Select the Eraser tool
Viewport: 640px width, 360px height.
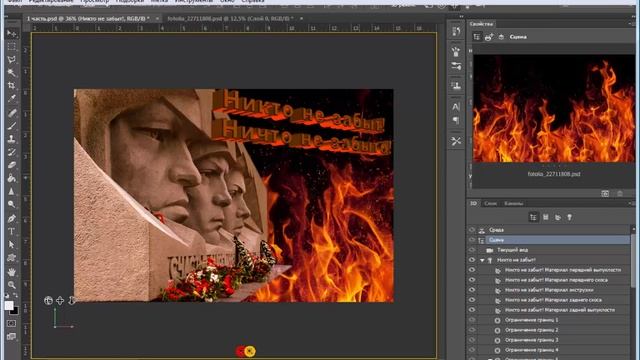pyautogui.click(x=11, y=165)
